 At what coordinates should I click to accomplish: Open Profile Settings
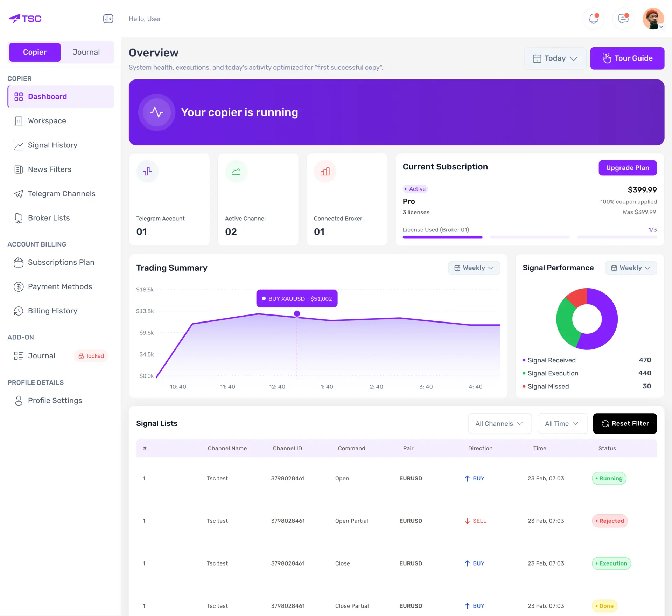pyautogui.click(x=61, y=401)
